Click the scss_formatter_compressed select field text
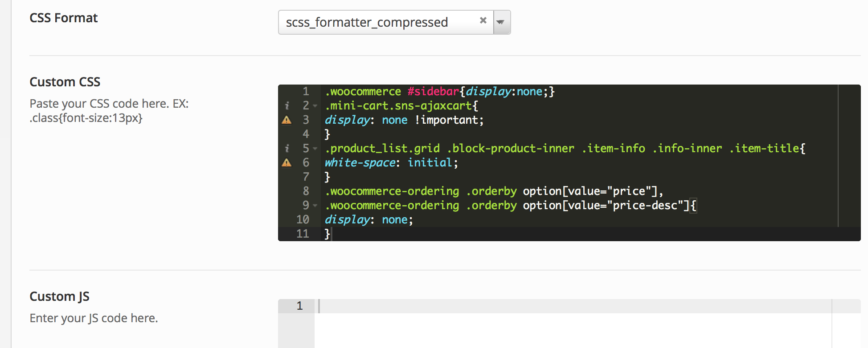Viewport: 868px width, 348px height. 367,22
